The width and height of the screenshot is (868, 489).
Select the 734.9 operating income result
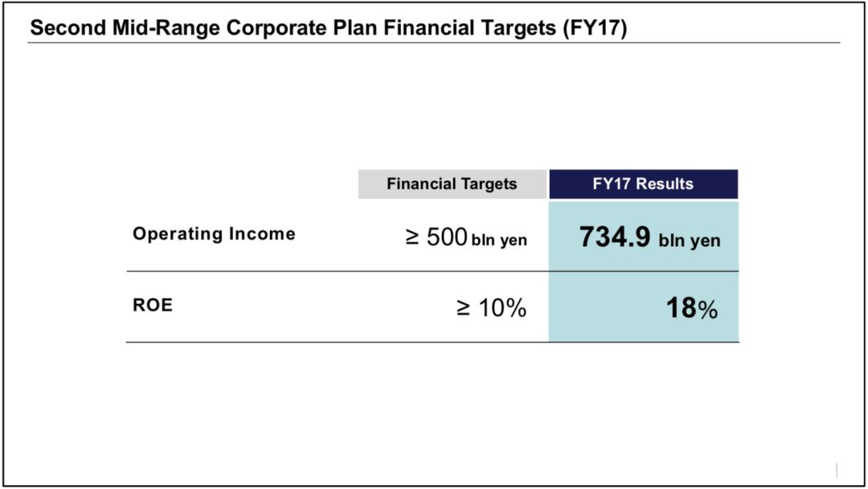[615, 238]
